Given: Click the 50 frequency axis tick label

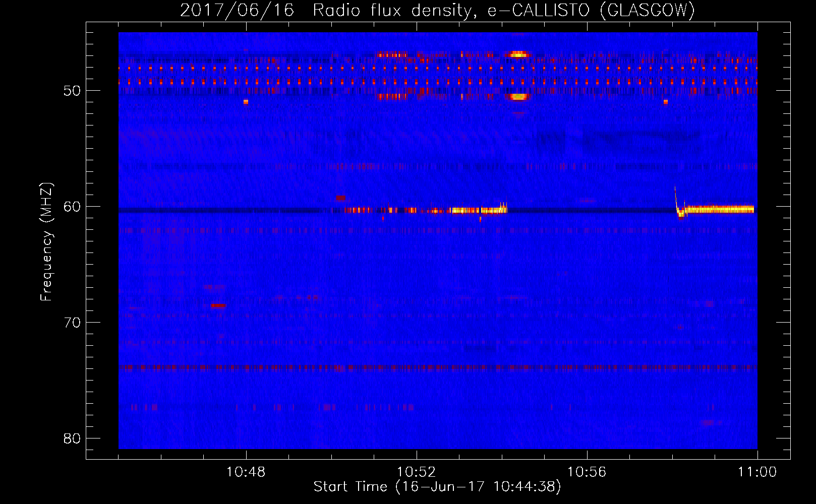Looking at the screenshot, I should coord(72,91).
